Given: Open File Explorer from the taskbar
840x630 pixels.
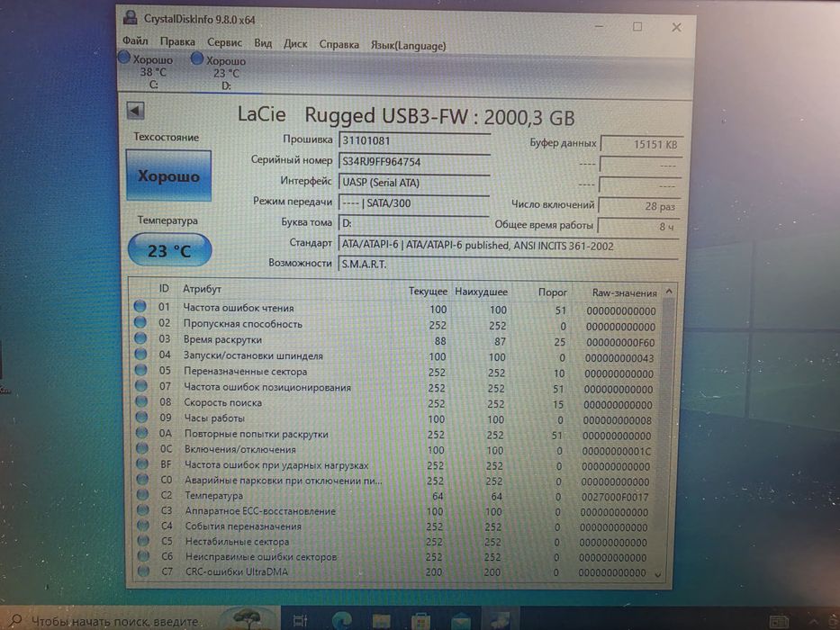Looking at the screenshot, I should [382, 621].
